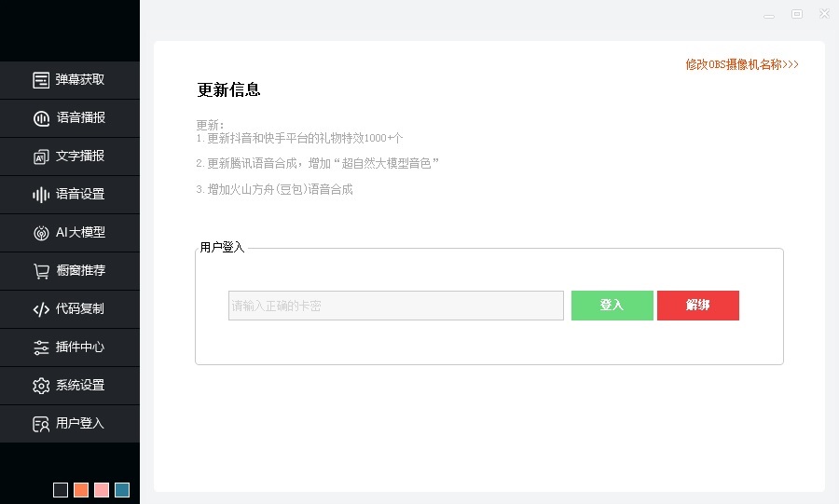Click the 系统设置 gear icon

[x=41, y=386]
